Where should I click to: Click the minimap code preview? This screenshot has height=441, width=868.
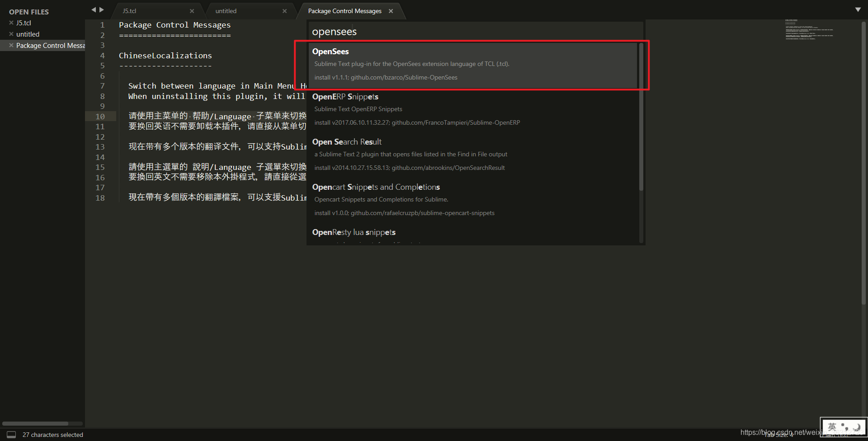809,30
